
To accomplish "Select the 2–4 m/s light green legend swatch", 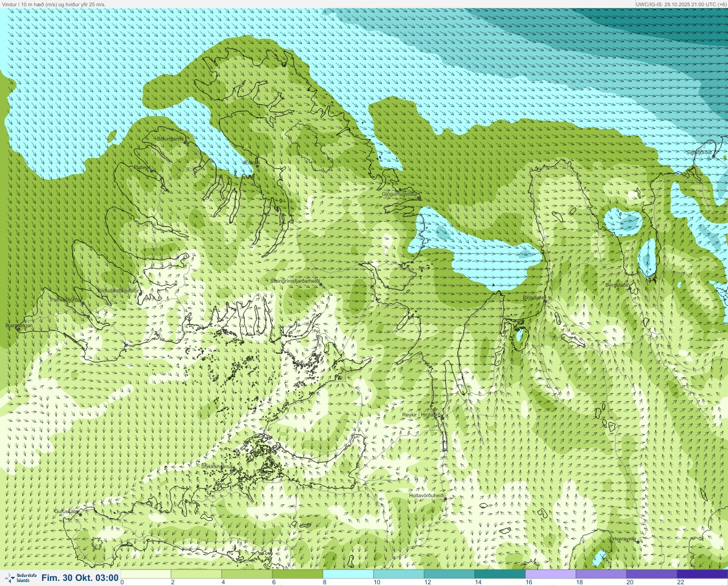I will click(196, 574).
